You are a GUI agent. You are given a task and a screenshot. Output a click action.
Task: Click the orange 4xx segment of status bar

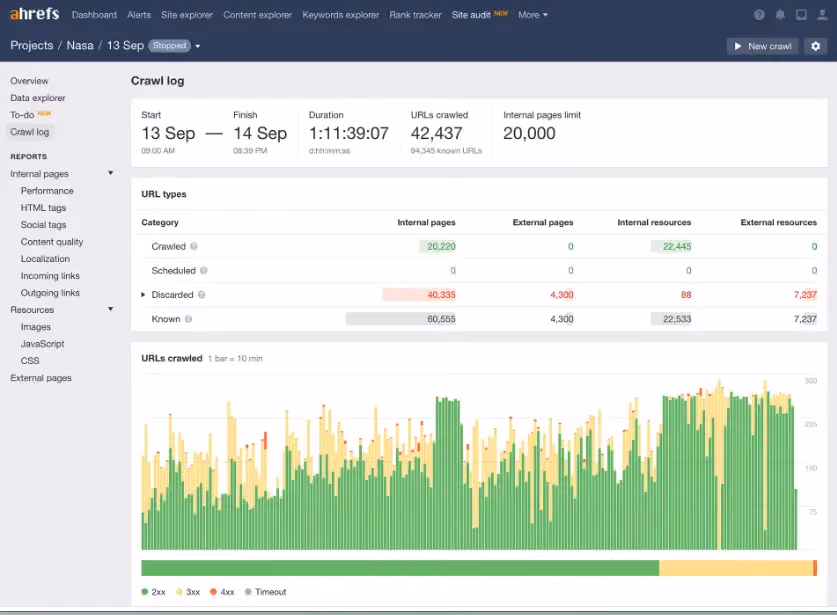[815, 568]
